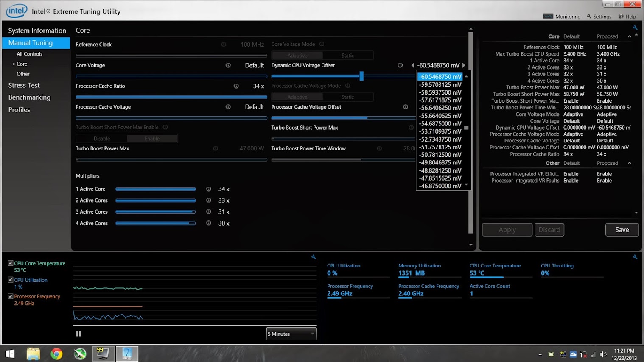Click the Dynamic CPU Voltage Offset slider handle

[361, 76]
